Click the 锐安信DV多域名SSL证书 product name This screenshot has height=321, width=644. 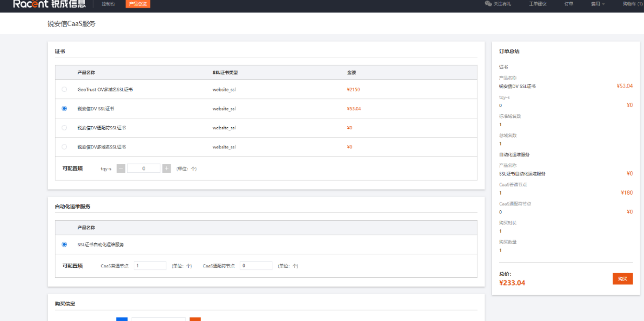pos(102,147)
